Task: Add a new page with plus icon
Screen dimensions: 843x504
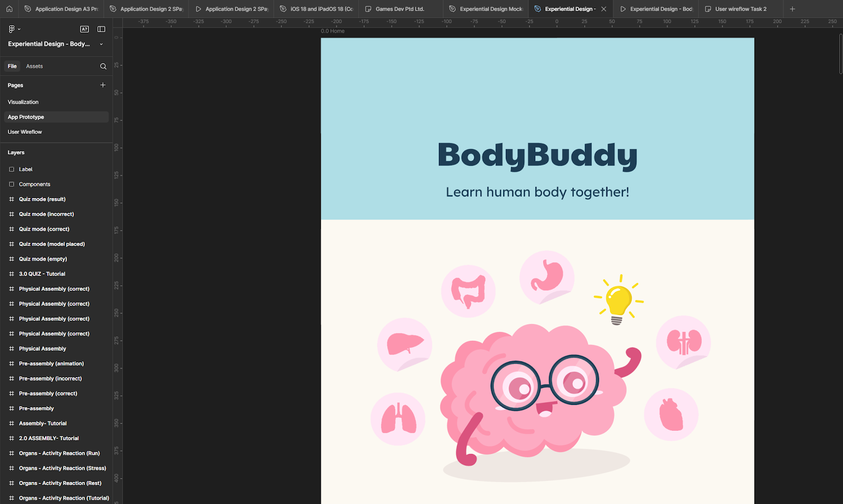Action: 103,85
